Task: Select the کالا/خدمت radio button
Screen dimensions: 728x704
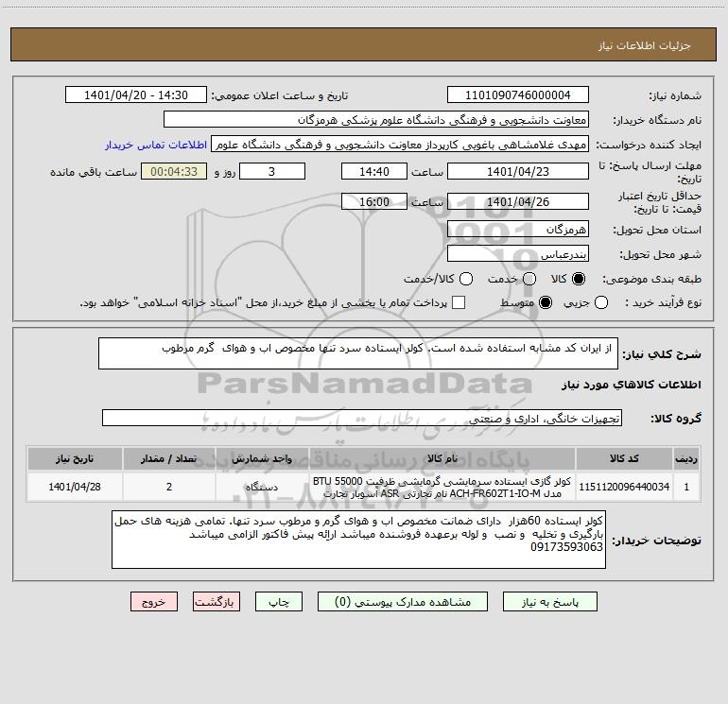Action: click(x=466, y=279)
